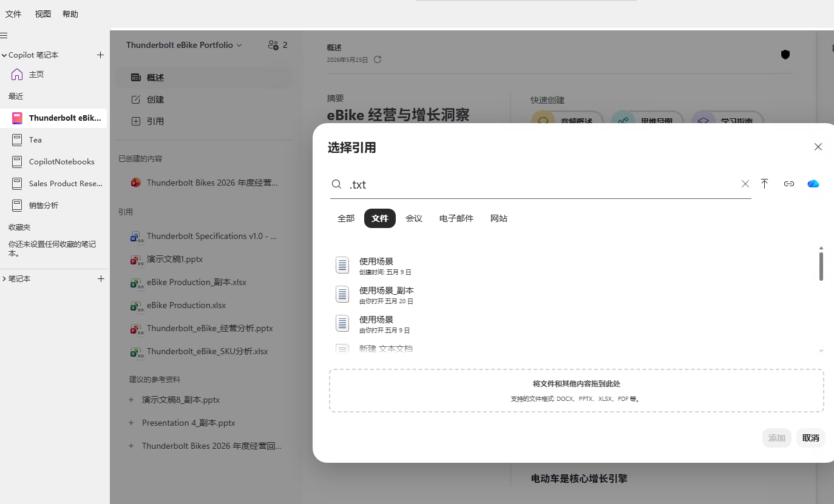Close the 选择引用 dialog
The height and width of the screenshot is (504, 834).
818,147
